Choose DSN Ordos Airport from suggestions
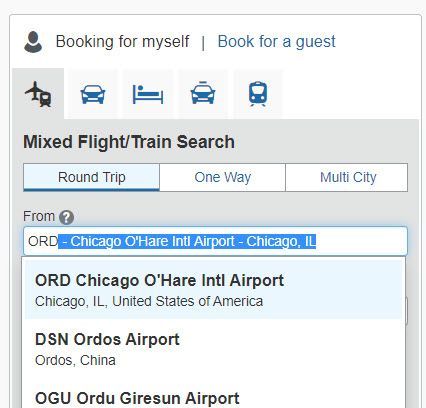 click(x=213, y=349)
